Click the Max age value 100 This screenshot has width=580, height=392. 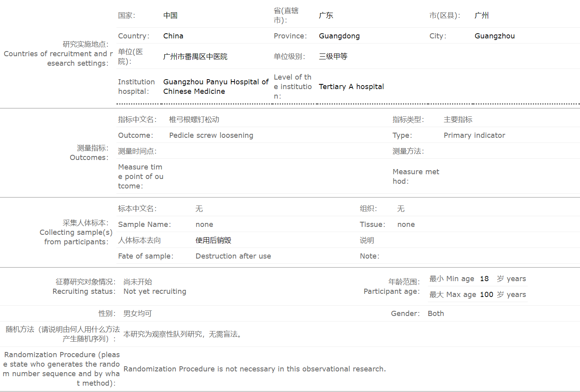coord(487,295)
